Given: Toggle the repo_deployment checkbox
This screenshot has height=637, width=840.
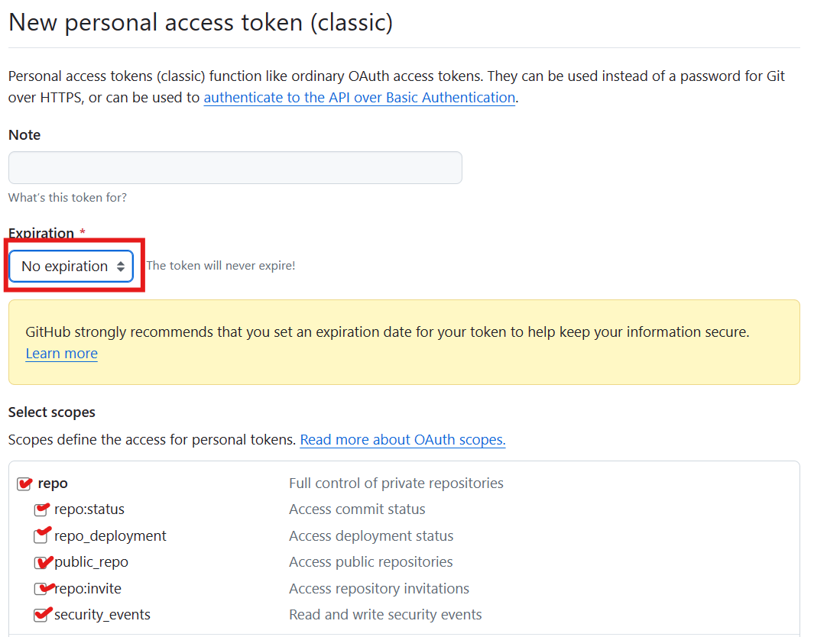Looking at the screenshot, I should [x=41, y=536].
